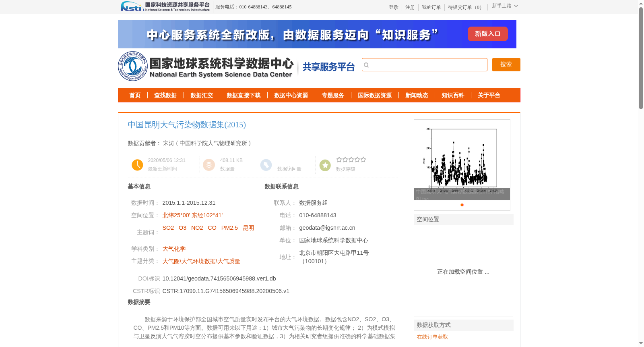Click the contributor name 宋涛

[x=169, y=143]
